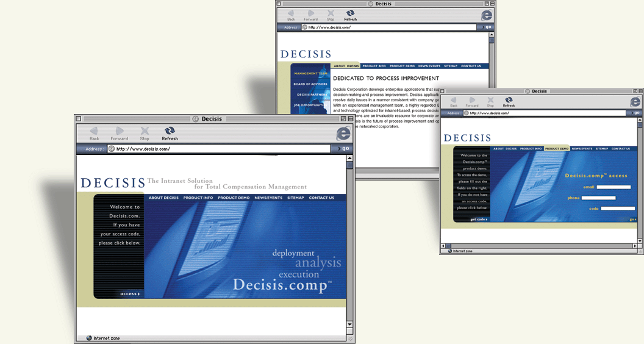
Task: Open 'Management Team' in top-center window sidebar
Action: click(310, 74)
